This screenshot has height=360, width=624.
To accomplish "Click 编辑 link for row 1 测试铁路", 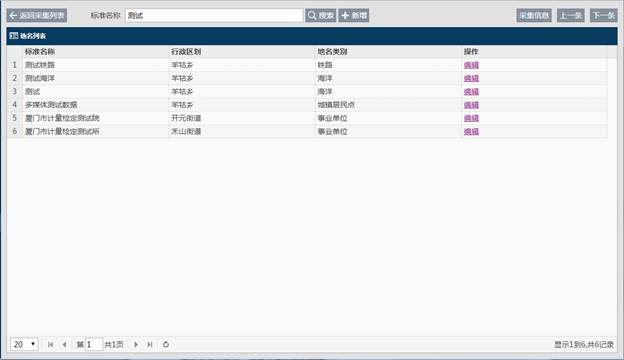I will click(471, 65).
